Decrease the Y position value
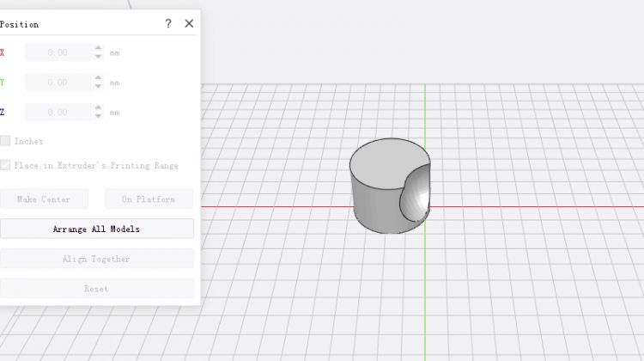The width and height of the screenshot is (644, 361). (98, 86)
